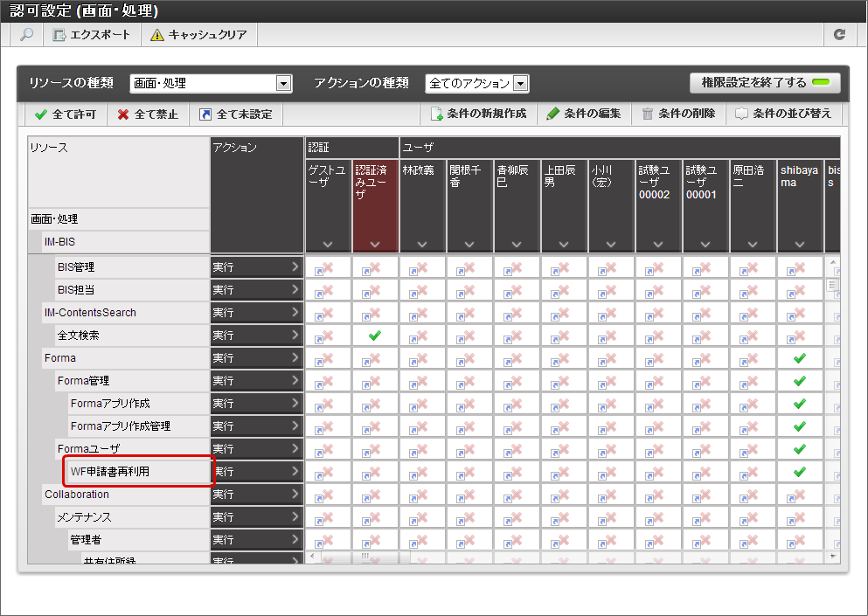
Task: Open the action type dropdown (全てのアクション)
Action: tap(476, 83)
